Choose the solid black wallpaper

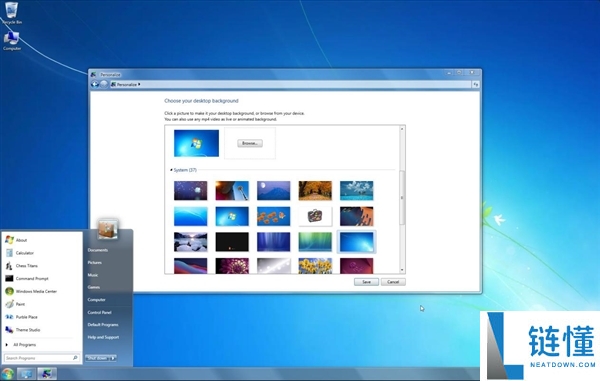232,242
